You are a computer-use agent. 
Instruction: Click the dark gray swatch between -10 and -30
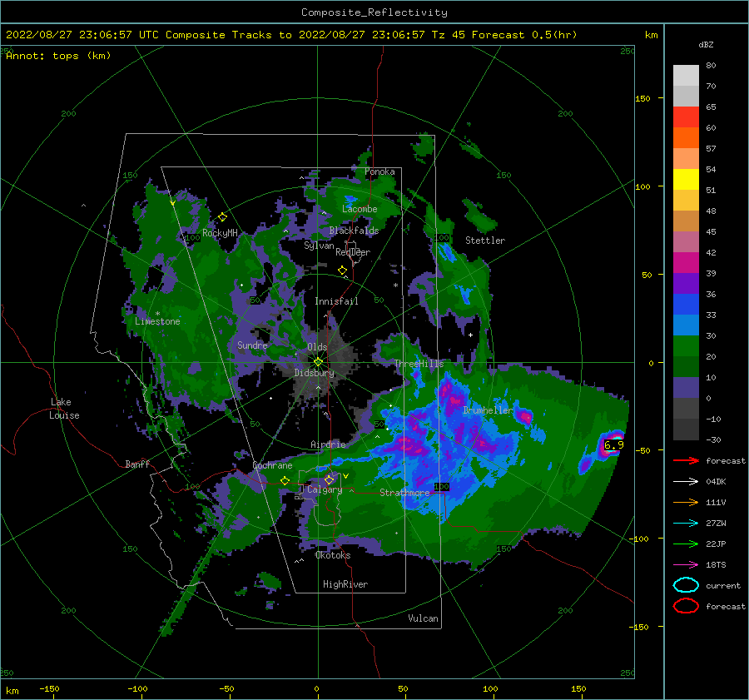click(x=686, y=429)
